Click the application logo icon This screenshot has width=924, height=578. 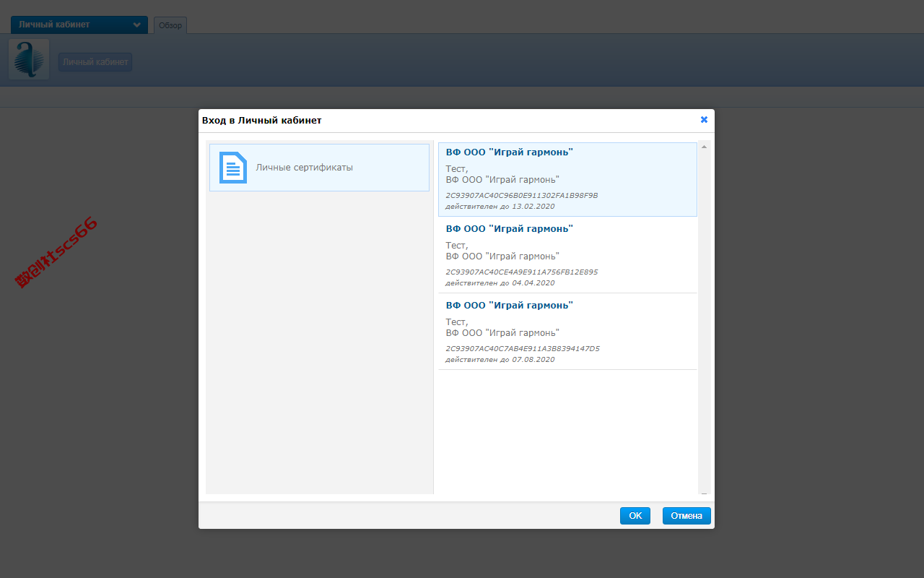[29, 59]
